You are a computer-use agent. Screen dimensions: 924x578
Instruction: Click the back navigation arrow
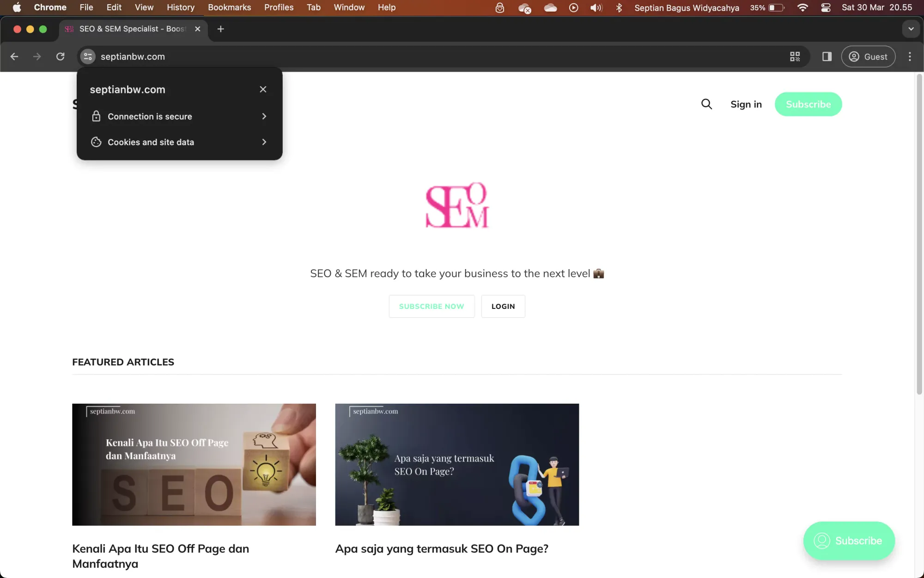click(x=14, y=56)
